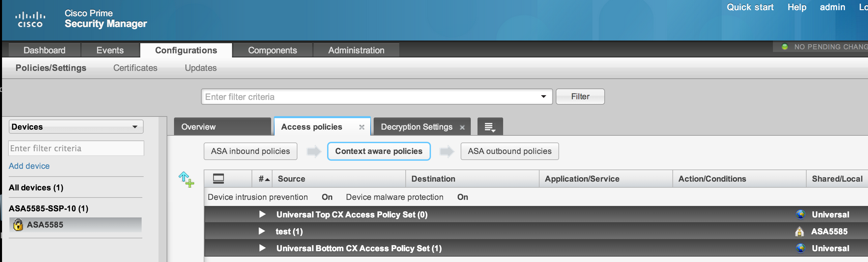Expand Universal Top CX Access Policy Set
Image resolution: width=868 pixels, height=262 pixels.
click(262, 214)
